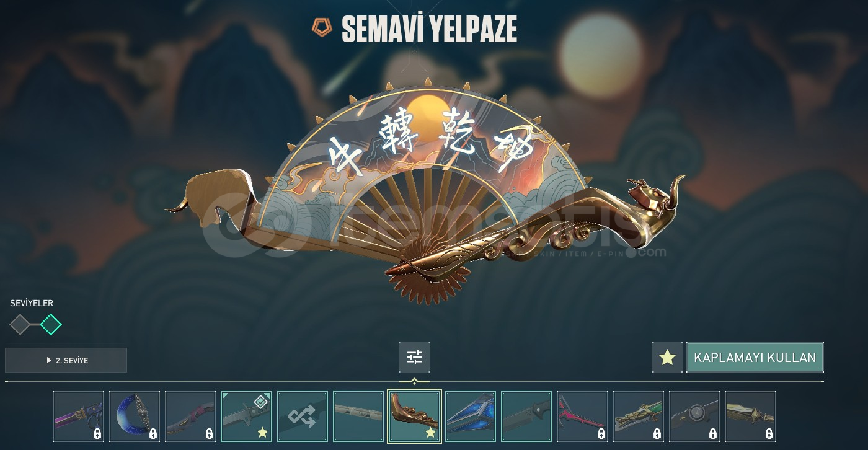Choose the locked golden dagger skin at row end
This screenshot has height=450, width=868.
[750, 417]
